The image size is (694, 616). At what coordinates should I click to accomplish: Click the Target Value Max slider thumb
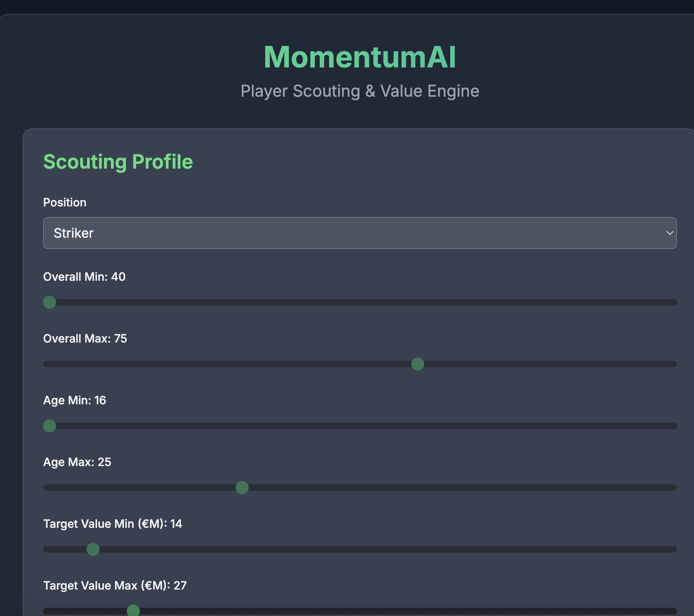click(x=133, y=610)
